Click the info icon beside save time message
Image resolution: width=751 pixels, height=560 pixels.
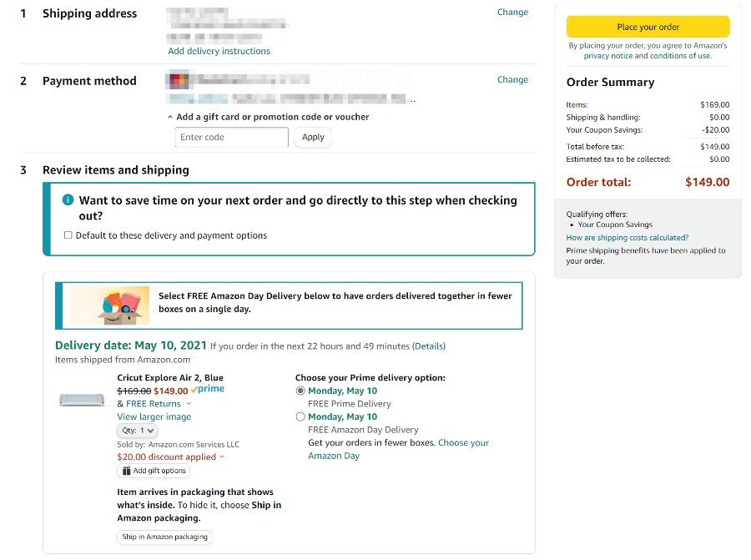pyautogui.click(x=68, y=199)
